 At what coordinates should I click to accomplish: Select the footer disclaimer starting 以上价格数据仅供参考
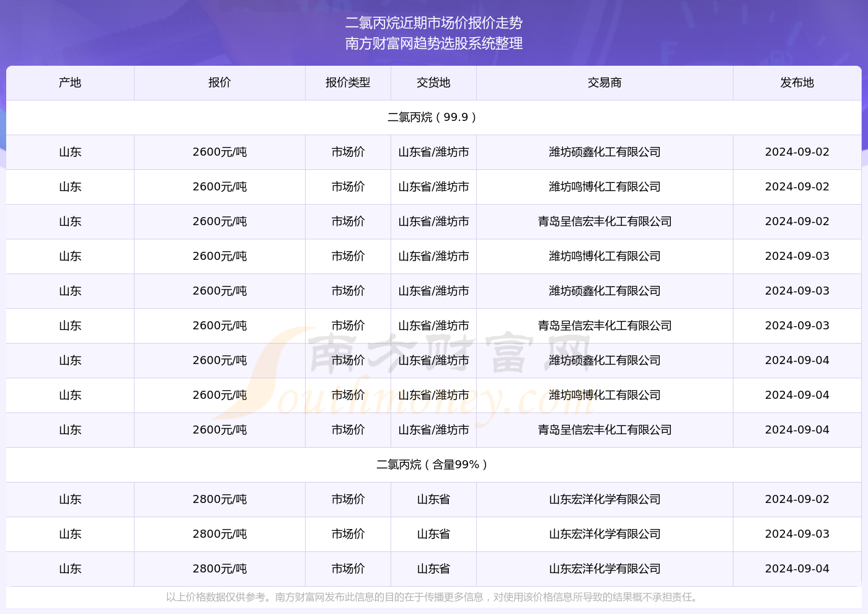(x=434, y=597)
